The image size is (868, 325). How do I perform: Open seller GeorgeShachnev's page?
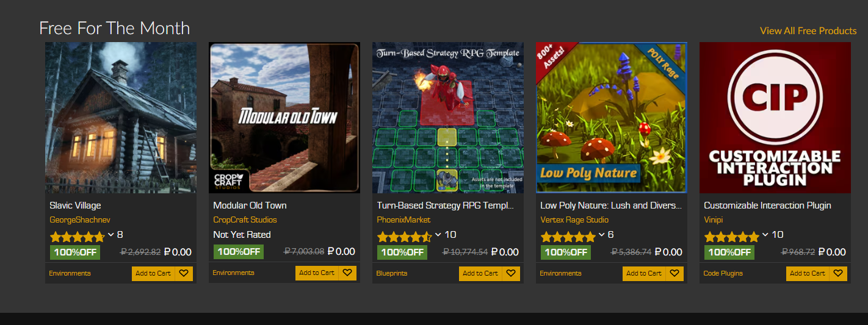(80, 220)
